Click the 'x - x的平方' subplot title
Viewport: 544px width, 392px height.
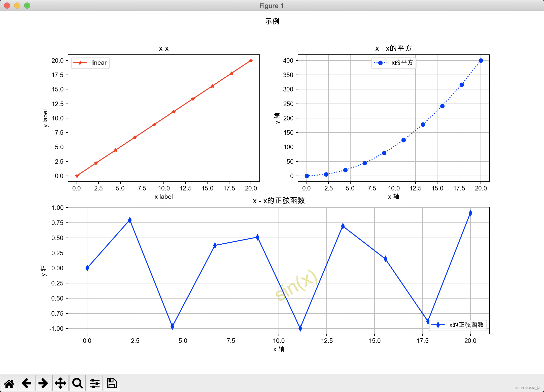point(393,48)
